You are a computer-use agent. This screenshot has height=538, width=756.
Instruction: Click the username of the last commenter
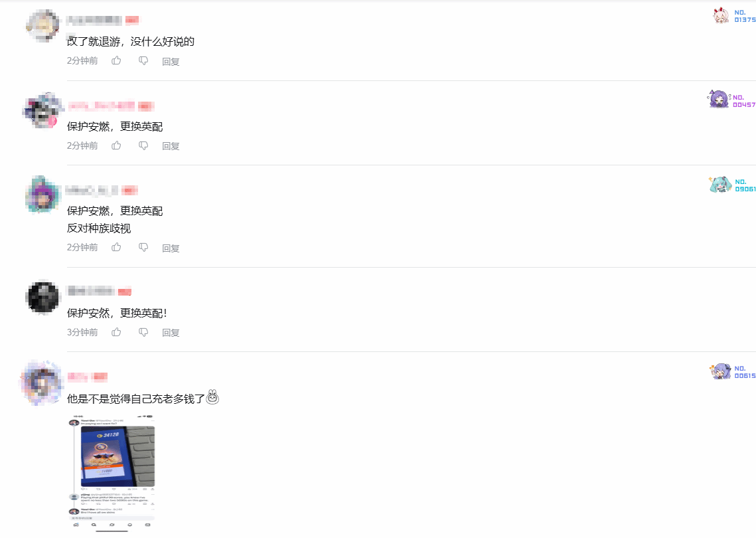[x=78, y=377]
